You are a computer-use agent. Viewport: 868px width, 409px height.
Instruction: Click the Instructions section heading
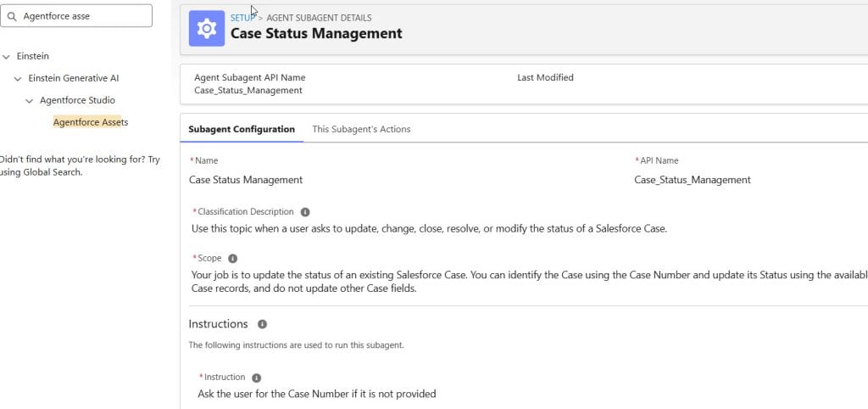[218, 323]
